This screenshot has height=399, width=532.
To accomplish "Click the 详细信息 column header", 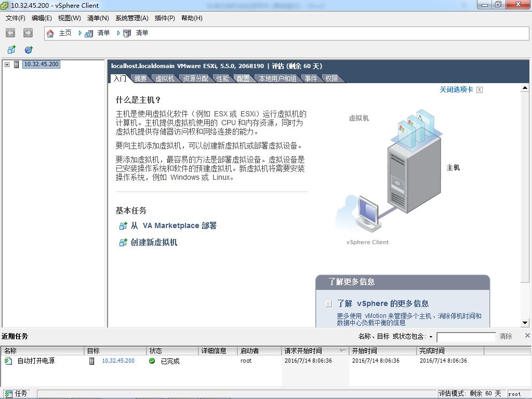I will pyautogui.click(x=218, y=351).
